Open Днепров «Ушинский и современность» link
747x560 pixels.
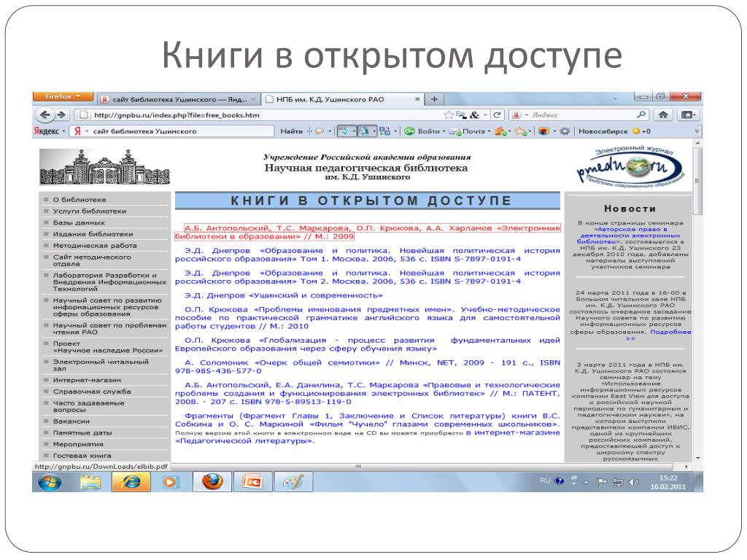[x=284, y=295]
